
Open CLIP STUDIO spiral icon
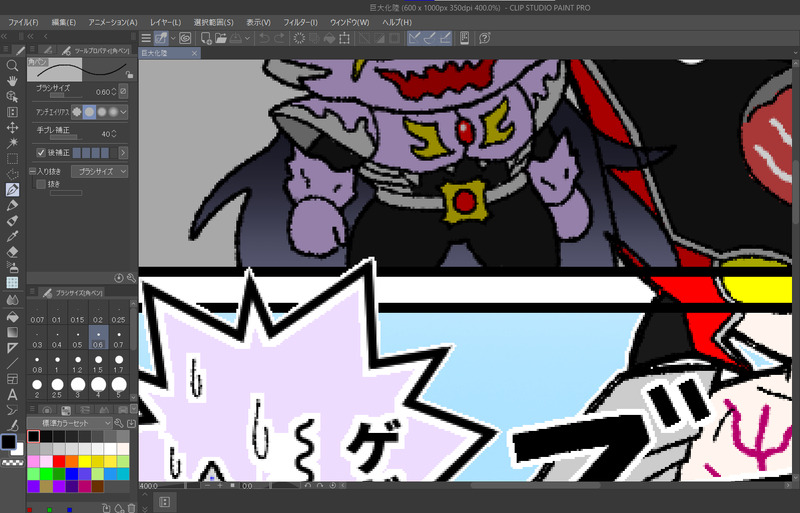tap(185, 38)
